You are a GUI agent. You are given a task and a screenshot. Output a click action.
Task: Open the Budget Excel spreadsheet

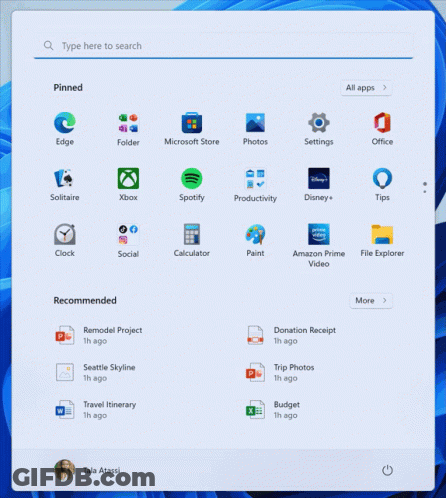point(273,410)
